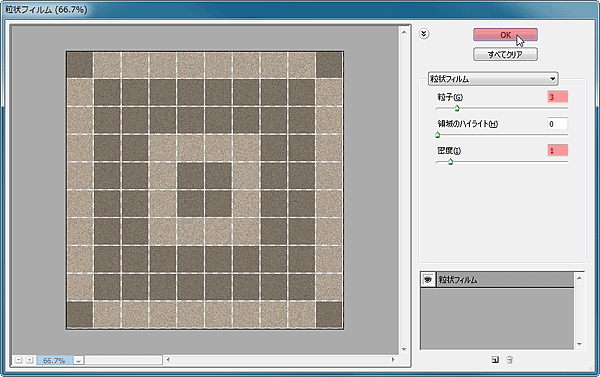Click the 密度 value field
The width and height of the screenshot is (600, 377).
coord(557,150)
